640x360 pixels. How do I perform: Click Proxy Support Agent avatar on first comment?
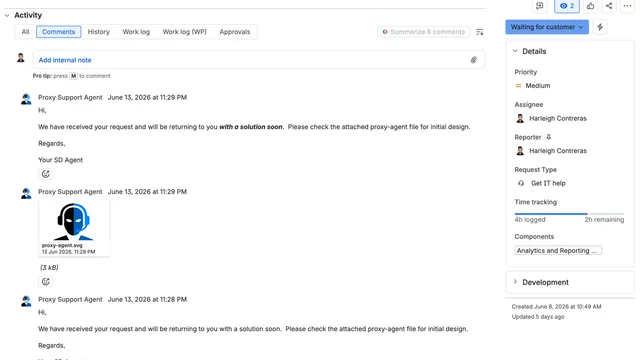(x=26, y=99)
